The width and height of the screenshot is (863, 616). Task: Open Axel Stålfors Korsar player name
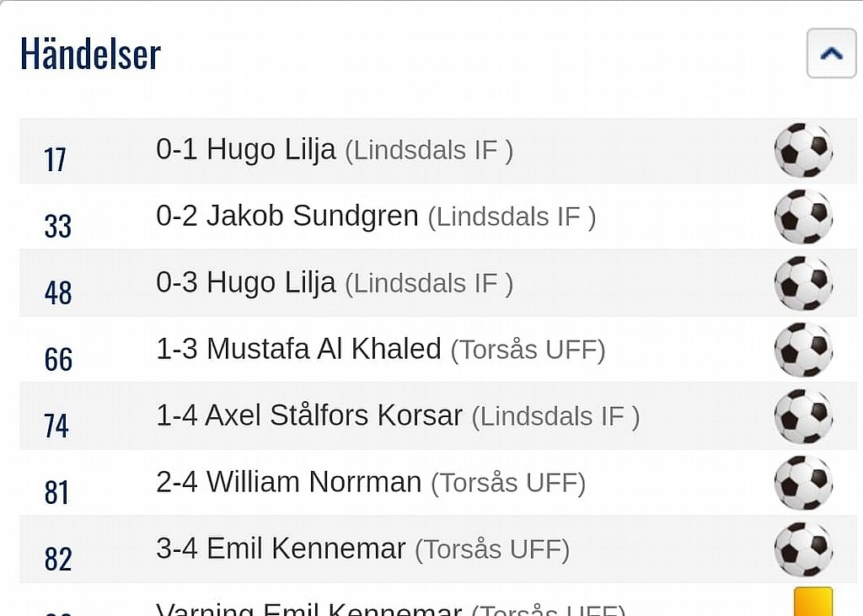[334, 415]
